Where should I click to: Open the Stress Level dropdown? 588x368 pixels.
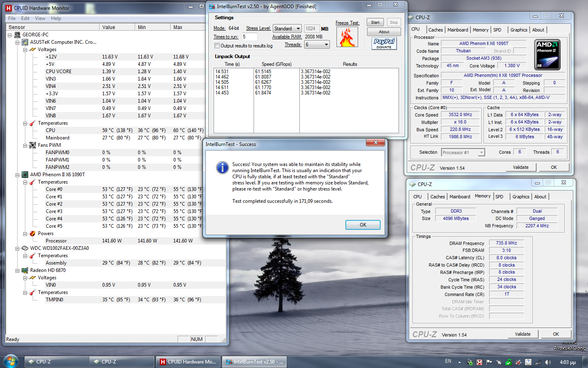tap(287, 29)
